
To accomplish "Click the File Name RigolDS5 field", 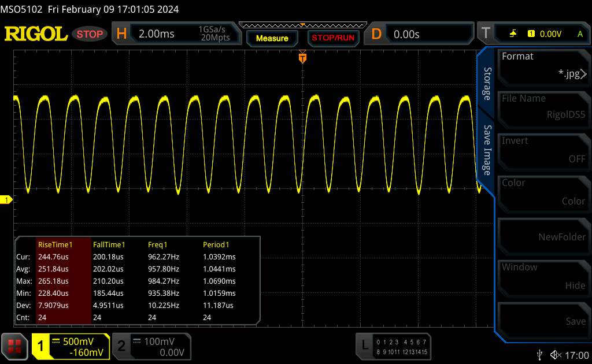I will pyautogui.click(x=542, y=107).
